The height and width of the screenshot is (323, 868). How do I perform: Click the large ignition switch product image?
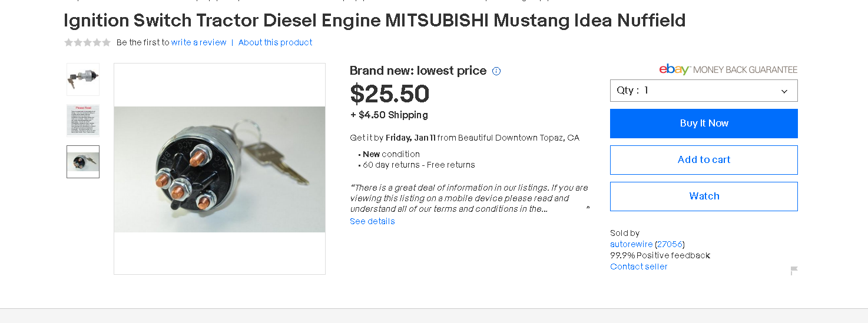pos(220,169)
